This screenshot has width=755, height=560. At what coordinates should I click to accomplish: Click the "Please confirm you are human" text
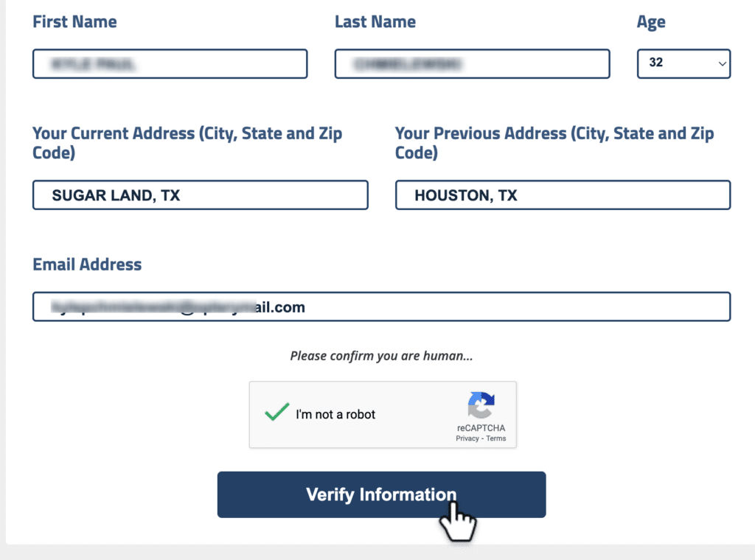(381, 356)
